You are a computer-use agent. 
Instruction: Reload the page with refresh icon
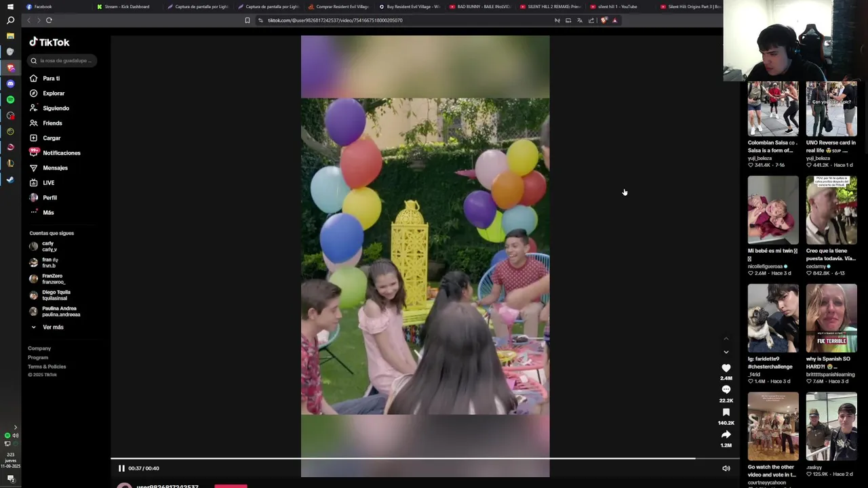(x=49, y=20)
